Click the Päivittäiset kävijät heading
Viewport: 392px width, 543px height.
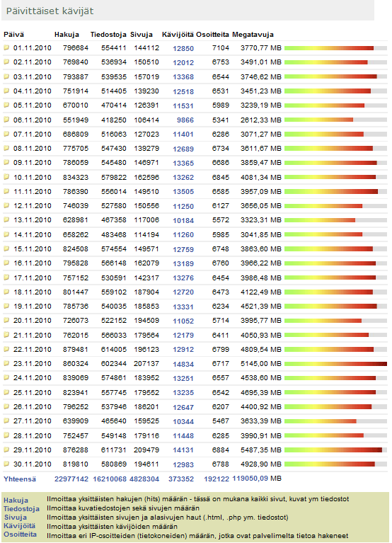click(50, 11)
